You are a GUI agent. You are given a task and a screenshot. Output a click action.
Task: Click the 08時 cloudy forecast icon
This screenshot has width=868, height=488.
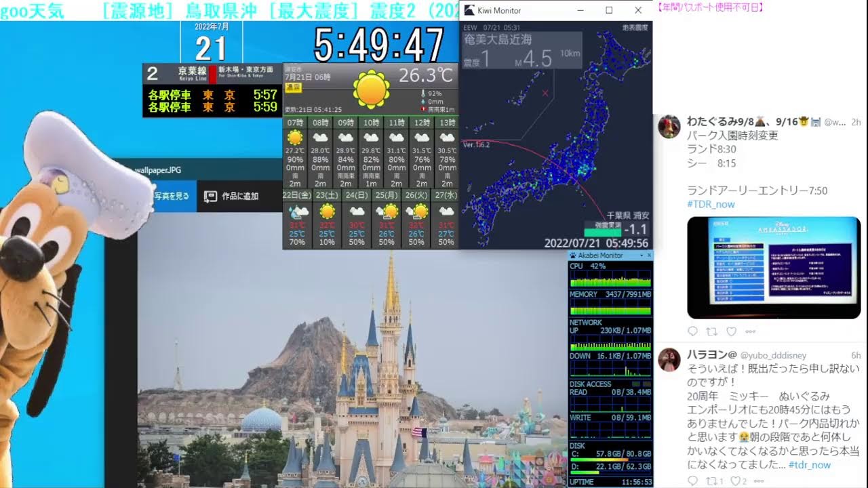point(320,138)
